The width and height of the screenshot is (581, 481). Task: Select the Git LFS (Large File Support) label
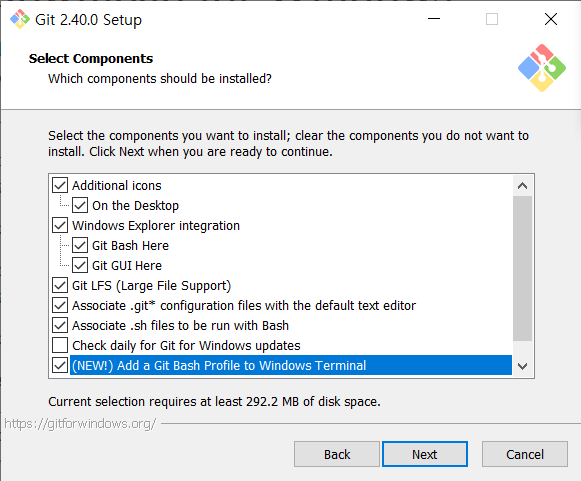tap(152, 285)
